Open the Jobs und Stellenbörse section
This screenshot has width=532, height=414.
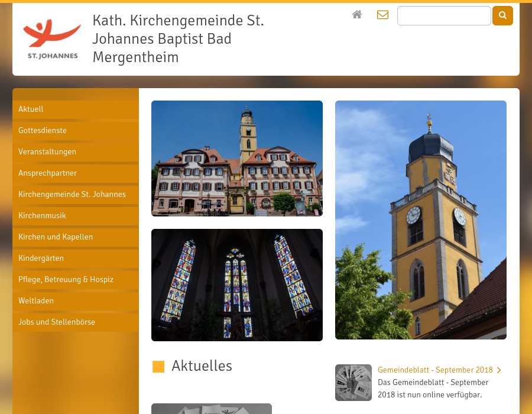[57, 322]
